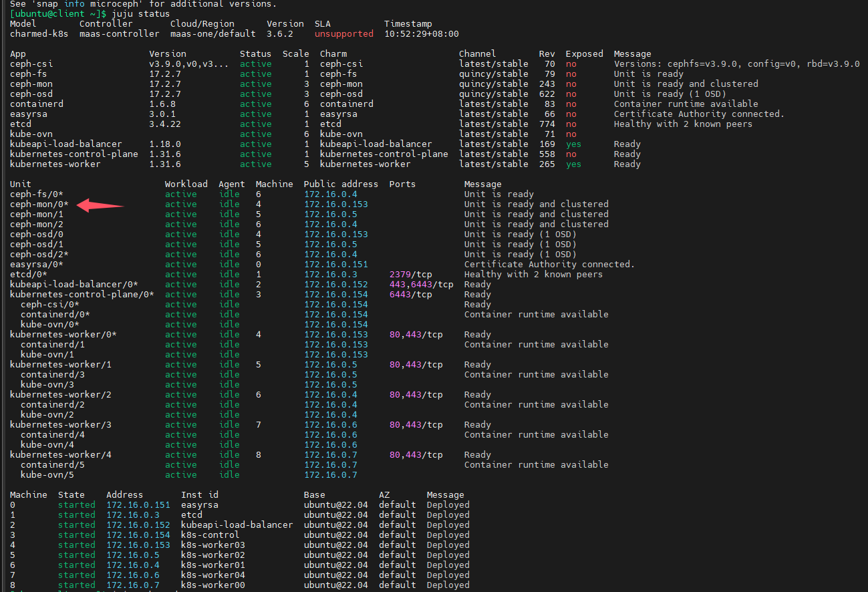Select the ports value '443,6443/tcp'
868x592 pixels.
point(422,285)
